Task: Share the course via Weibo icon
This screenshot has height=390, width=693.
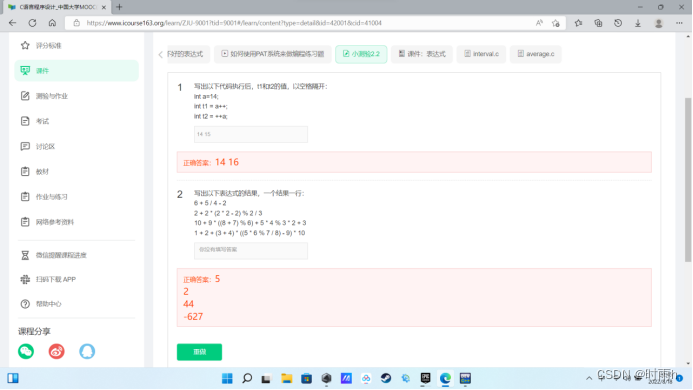Action: coord(57,352)
